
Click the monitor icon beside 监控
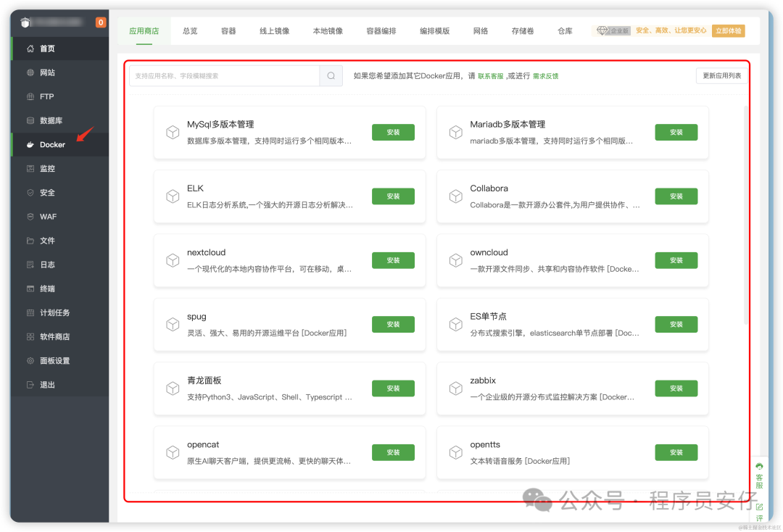[x=30, y=169]
